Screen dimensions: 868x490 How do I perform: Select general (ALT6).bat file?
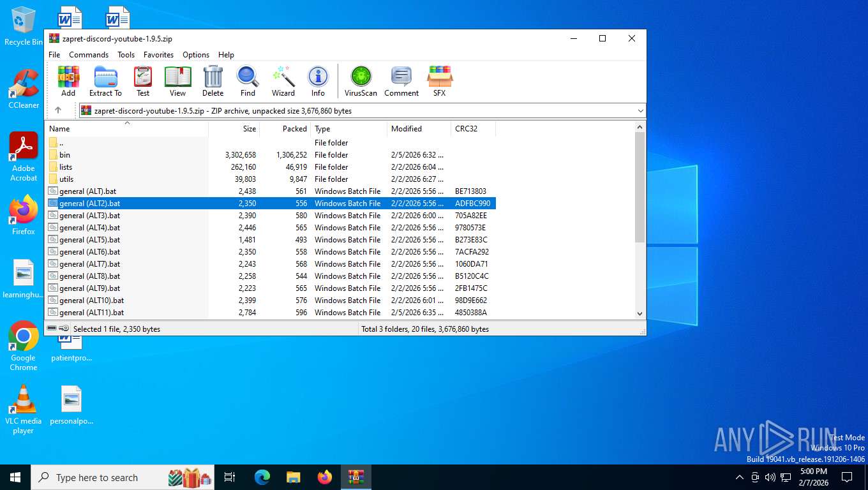[270, 252]
